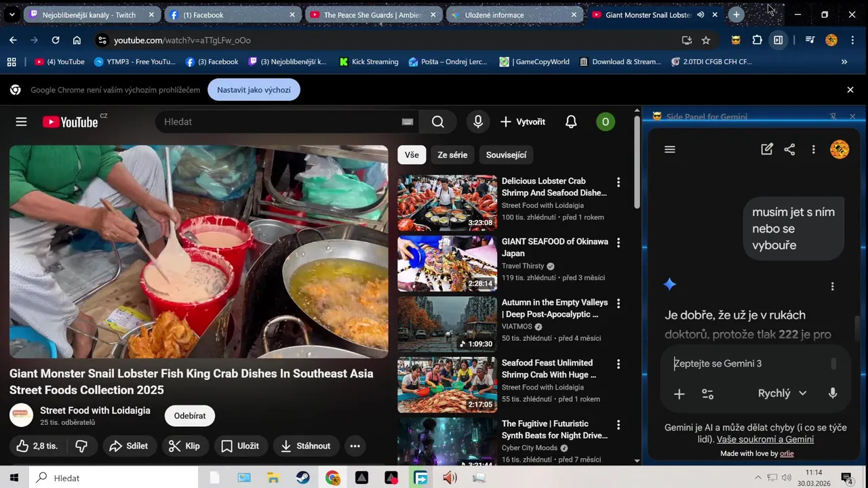
Task: Bookmark this page with the star
Action: [706, 40]
